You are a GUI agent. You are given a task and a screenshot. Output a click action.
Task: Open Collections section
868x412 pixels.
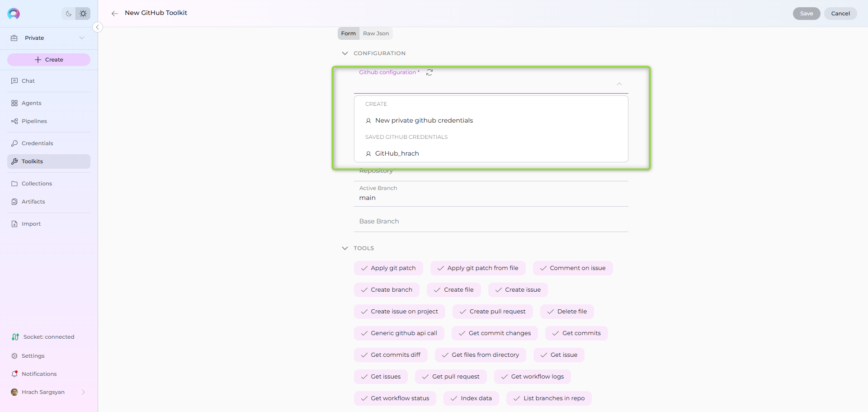(x=49, y=184)
